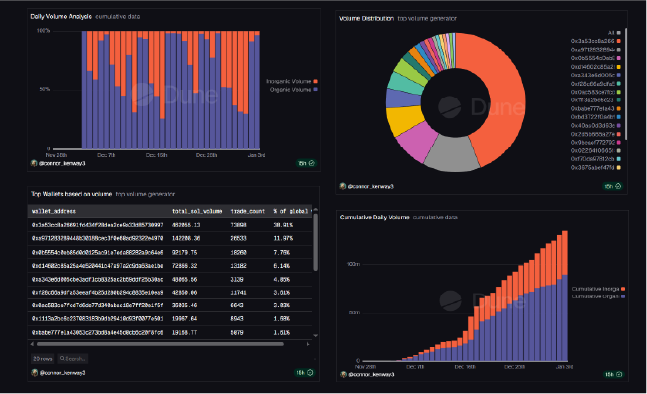Image resolution: width=647 pixels, height=394 pixels.
Task: Open @connor_kenway3 profile under Volume Distribution
Action: [371, 186]
